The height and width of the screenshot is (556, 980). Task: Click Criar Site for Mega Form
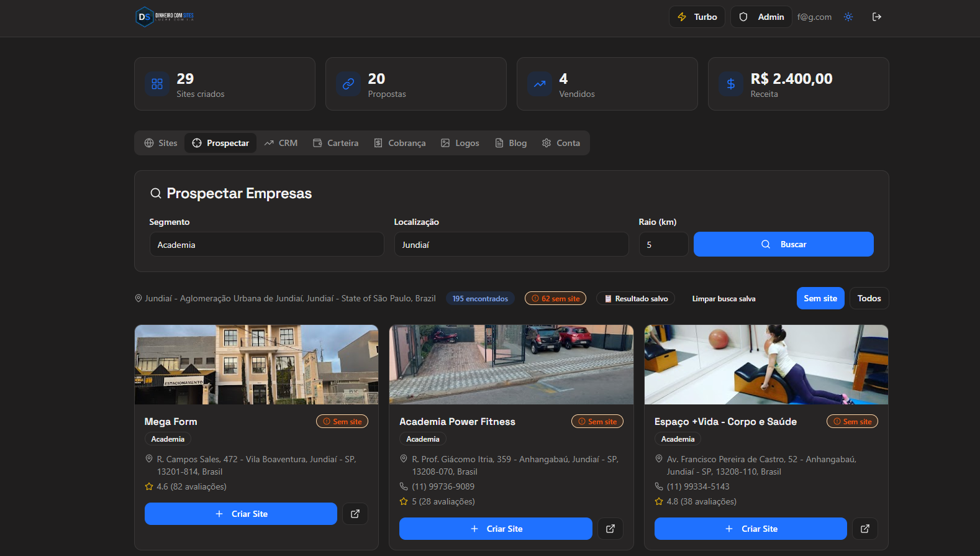(241, 514)
